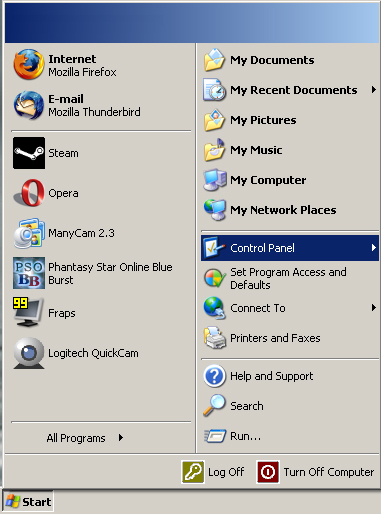Click Phantasy Star Online Blue Burst text
Viewport: 381px width, 514px height.
tap(110, 274)
